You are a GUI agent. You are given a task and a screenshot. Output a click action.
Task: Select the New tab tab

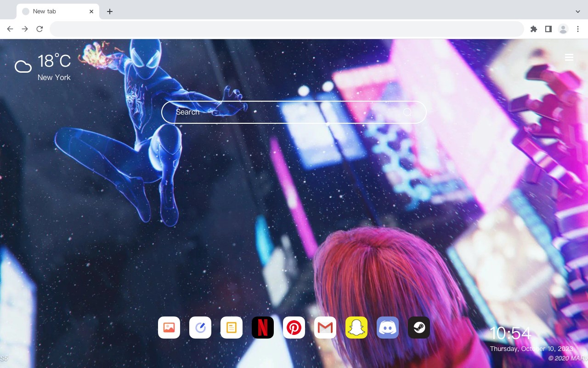click(x=58, y=11)
